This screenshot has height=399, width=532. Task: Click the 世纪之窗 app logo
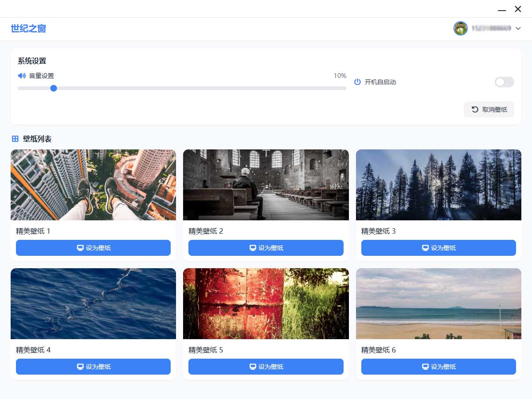(28, 29)
